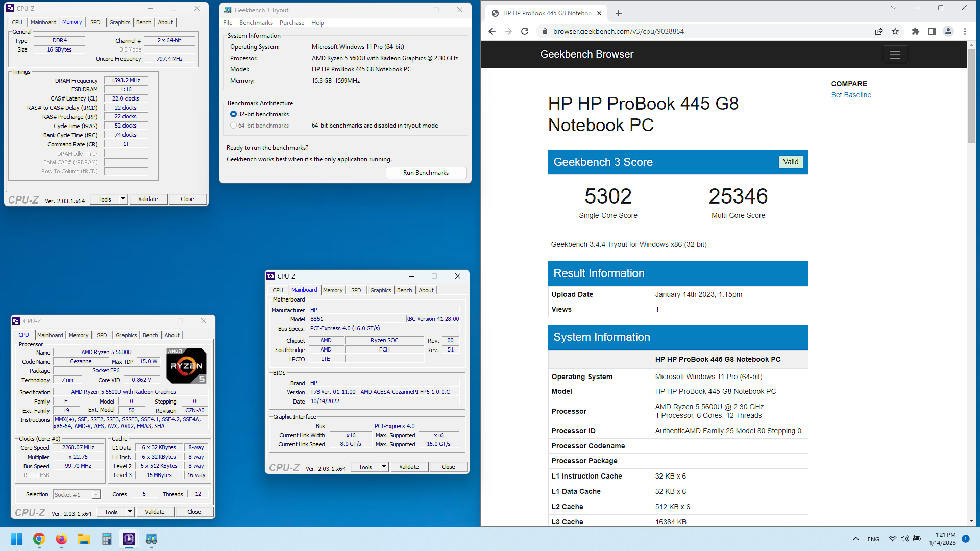Open a new Chrome tab
This screenshot has height=551, width=980.
(619, 13)
